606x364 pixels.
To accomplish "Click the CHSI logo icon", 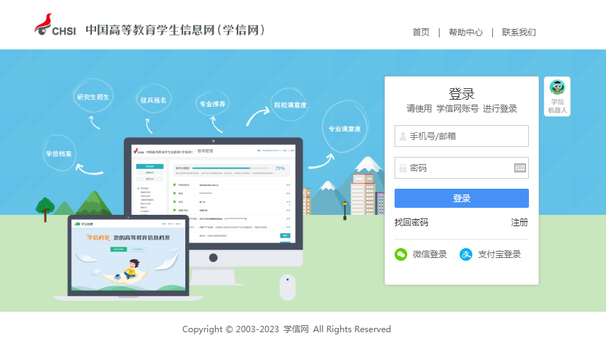I will (x=44, y=27).
